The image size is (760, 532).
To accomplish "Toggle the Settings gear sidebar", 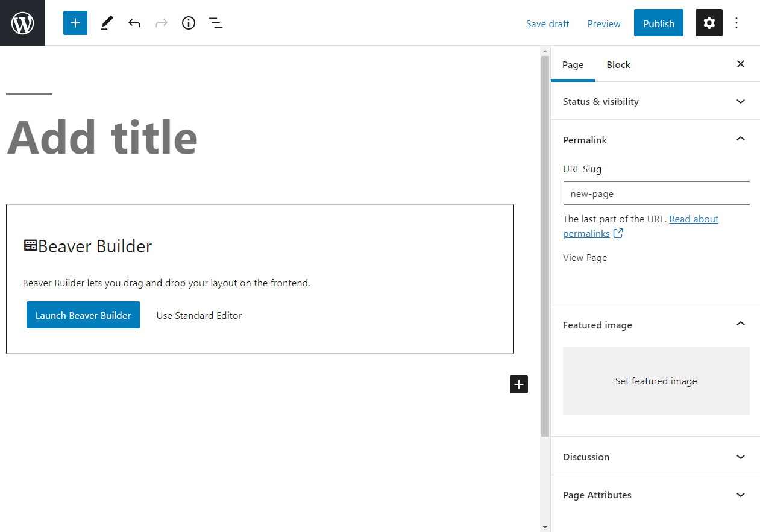I will pos(709,23).
